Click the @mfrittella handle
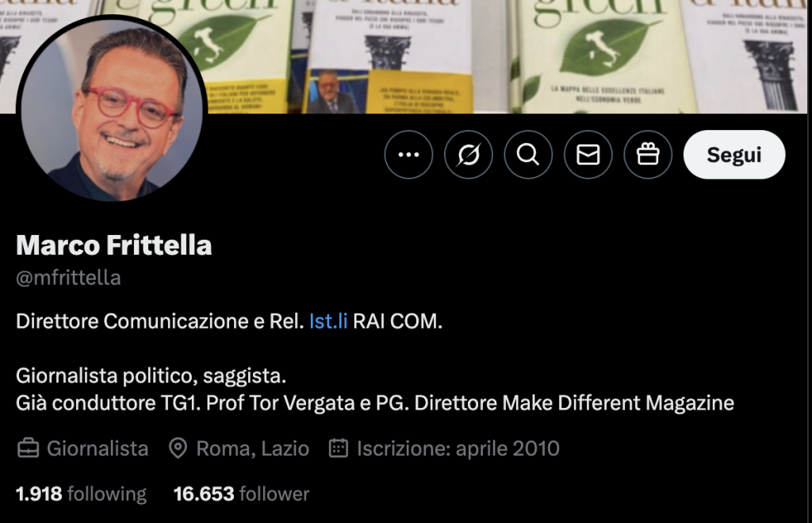812x523 pixels. coord(68,278)
